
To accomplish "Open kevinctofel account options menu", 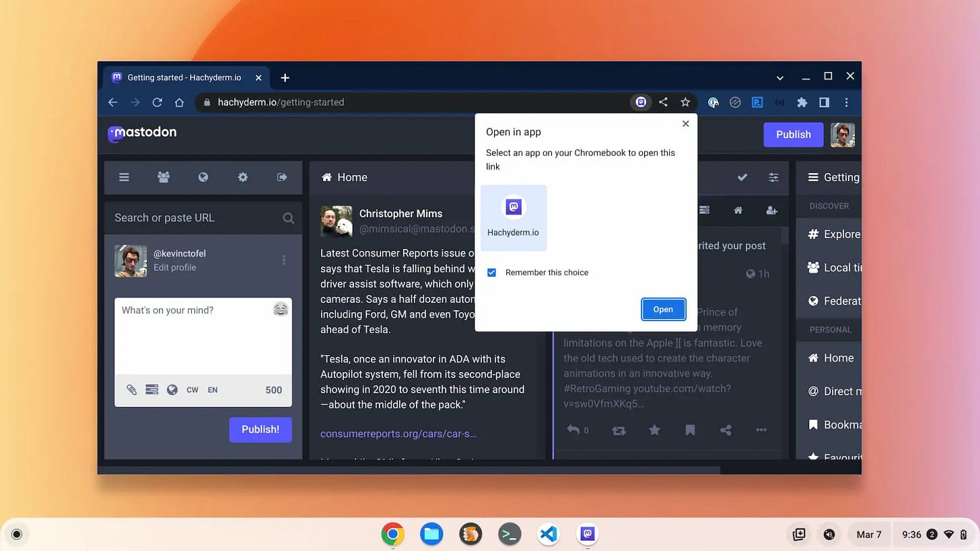I will (283, 260).
